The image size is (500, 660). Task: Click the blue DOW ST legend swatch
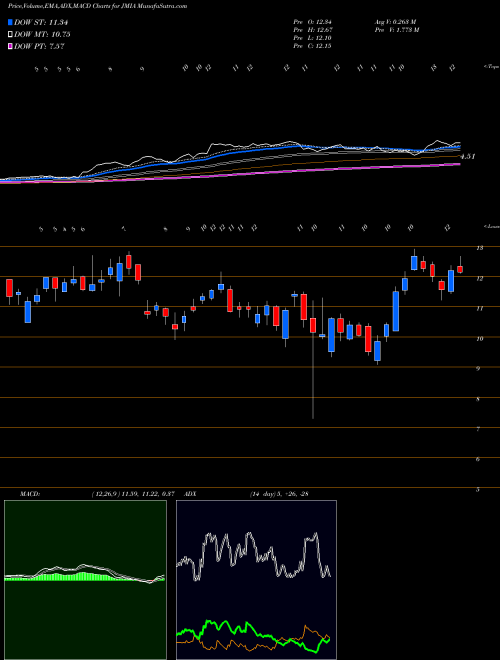(x=10, y=23)
